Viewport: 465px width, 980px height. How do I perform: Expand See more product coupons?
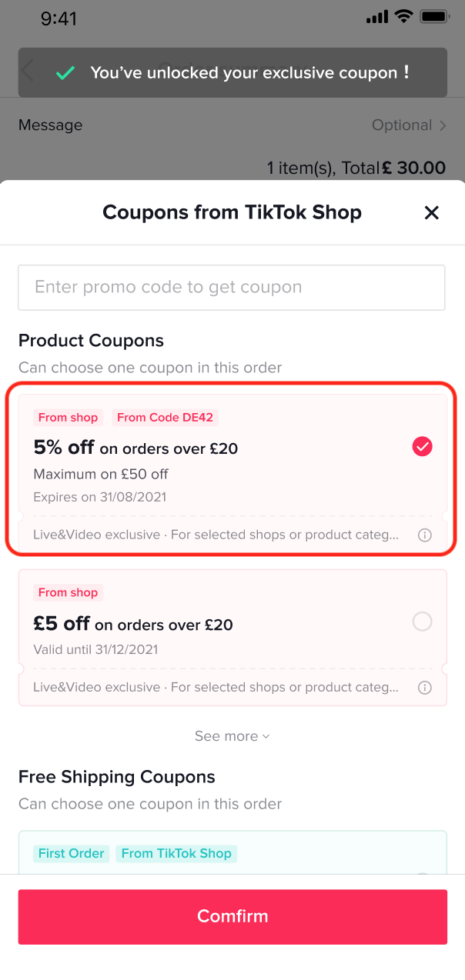(x=232, y=736)
